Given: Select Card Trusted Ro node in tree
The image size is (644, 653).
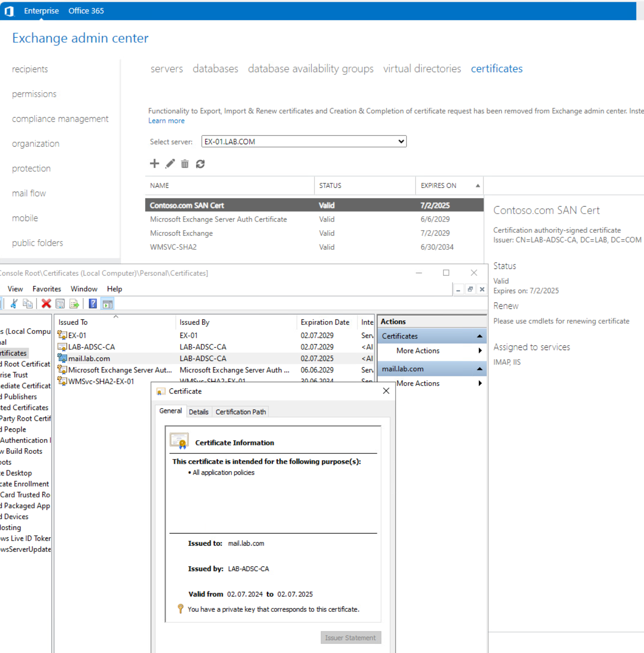Looking at the screenshot, I should [25, 495].
